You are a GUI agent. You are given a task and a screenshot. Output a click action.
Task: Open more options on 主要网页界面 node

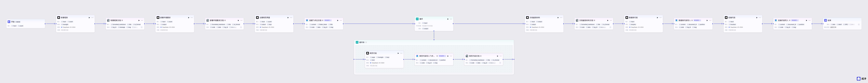click(x=291, y=17)
